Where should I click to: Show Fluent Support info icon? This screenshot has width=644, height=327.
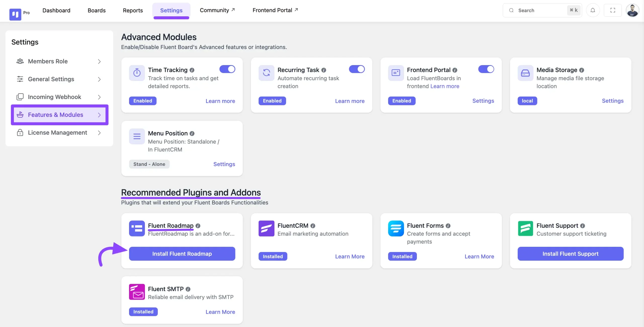(583, 226)
